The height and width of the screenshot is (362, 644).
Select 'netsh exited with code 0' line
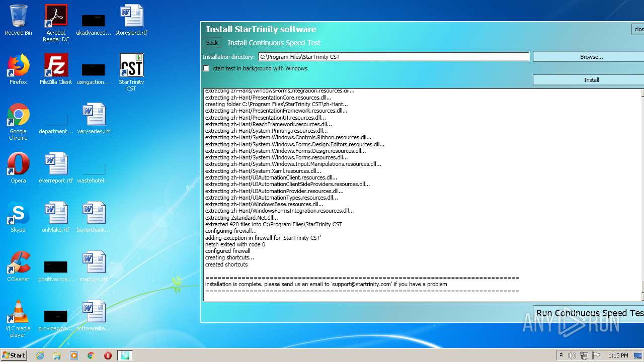(235, 244)
